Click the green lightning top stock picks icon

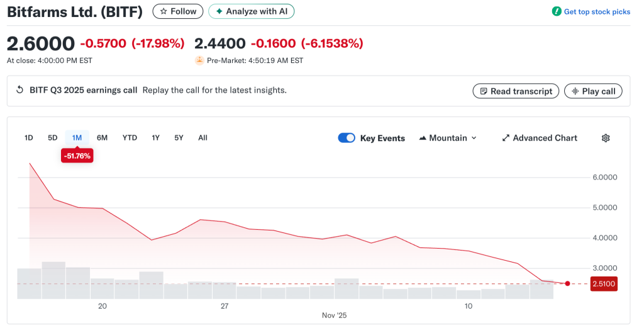click(x=557, y=11)
